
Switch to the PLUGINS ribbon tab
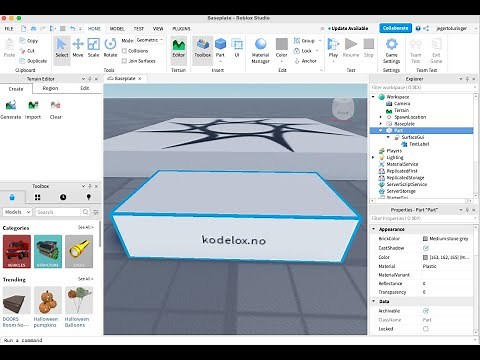pos(181,29)
